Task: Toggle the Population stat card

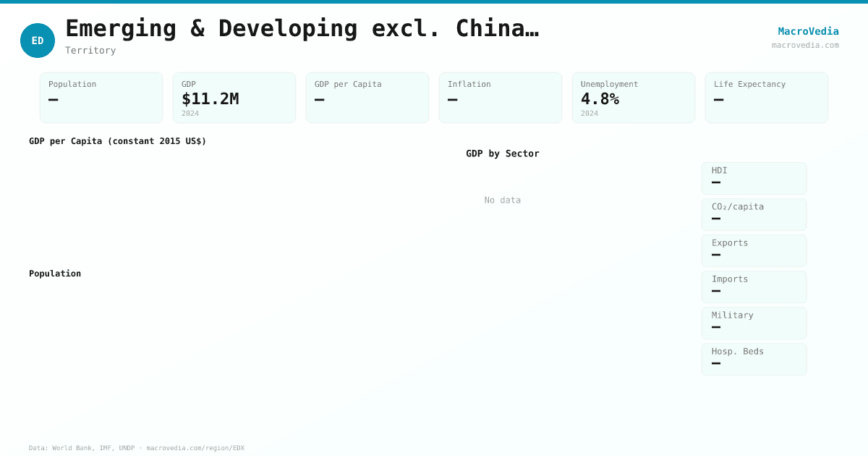Action: click(101, 97)
